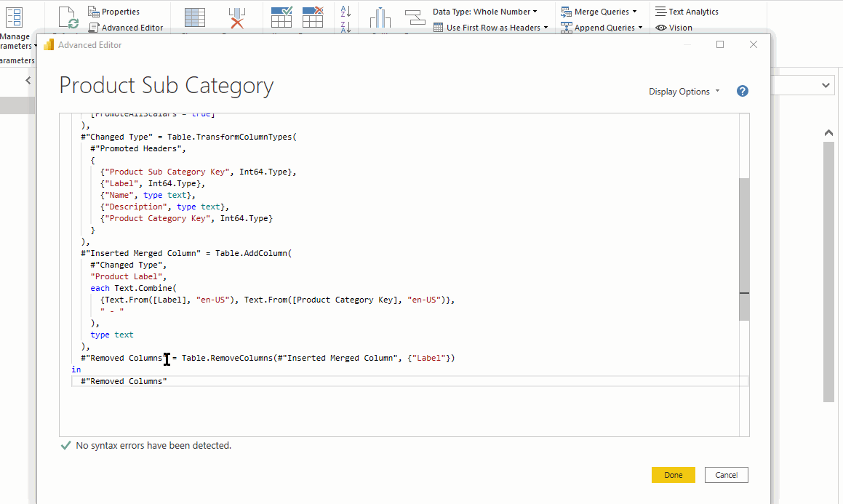Click the up arrow of the right pane scrollbar
The image size is (843, 504).
[828, 132]
